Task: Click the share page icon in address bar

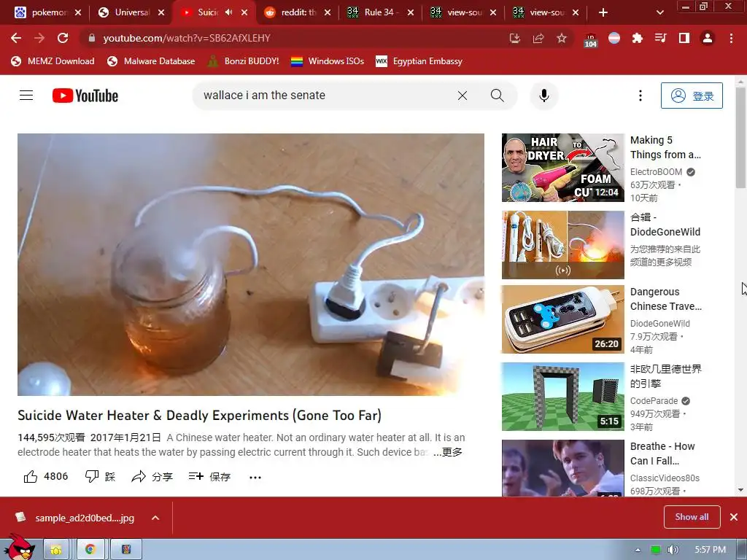Action: 538,38
